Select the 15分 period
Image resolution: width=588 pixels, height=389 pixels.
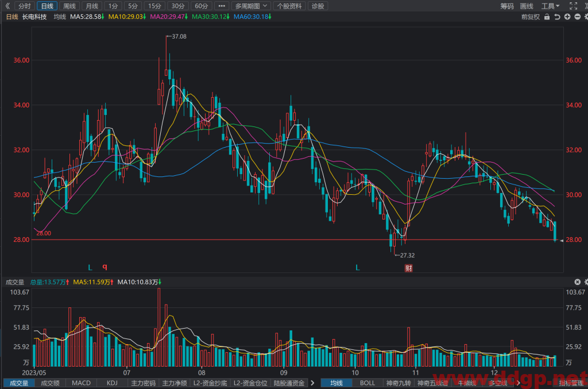tap(154, 6)
